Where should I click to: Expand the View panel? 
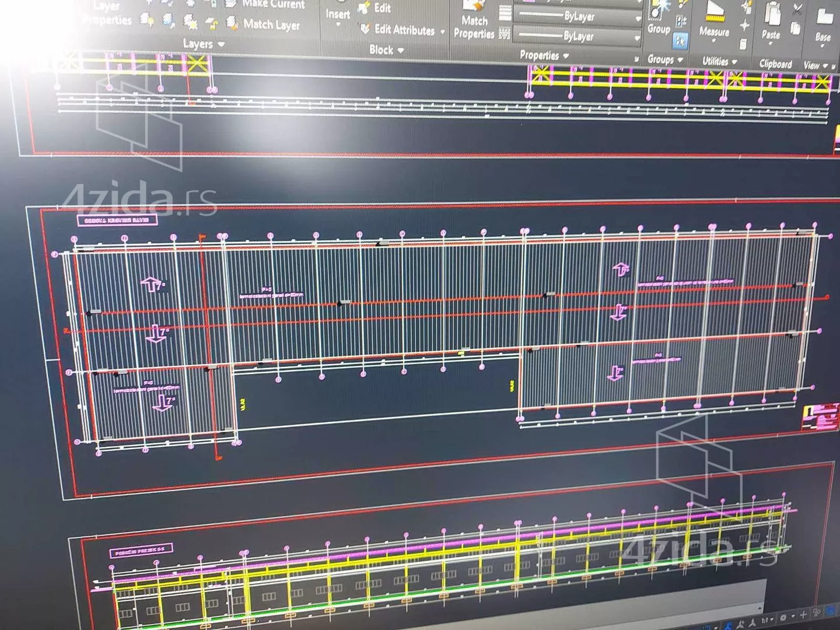[x=815, y=66]
